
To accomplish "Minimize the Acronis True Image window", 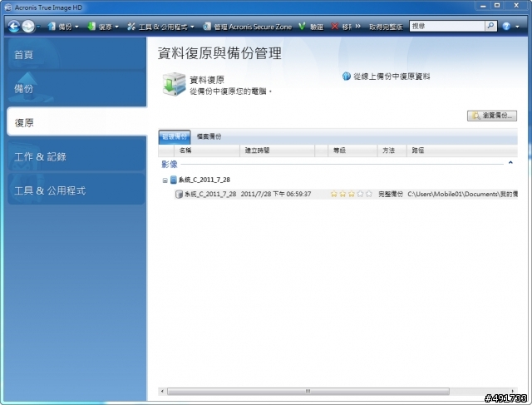I will [483, 6].
